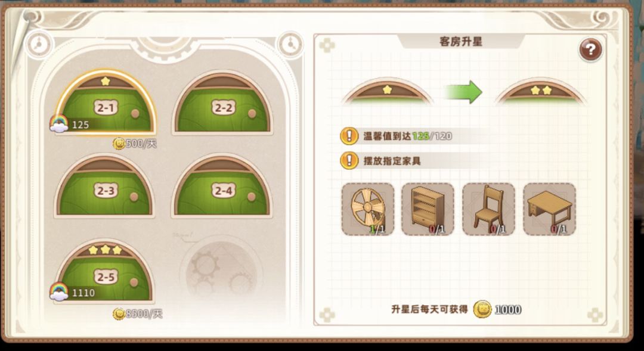
Task: Select guest room 2-1
Action: point(106,102)
